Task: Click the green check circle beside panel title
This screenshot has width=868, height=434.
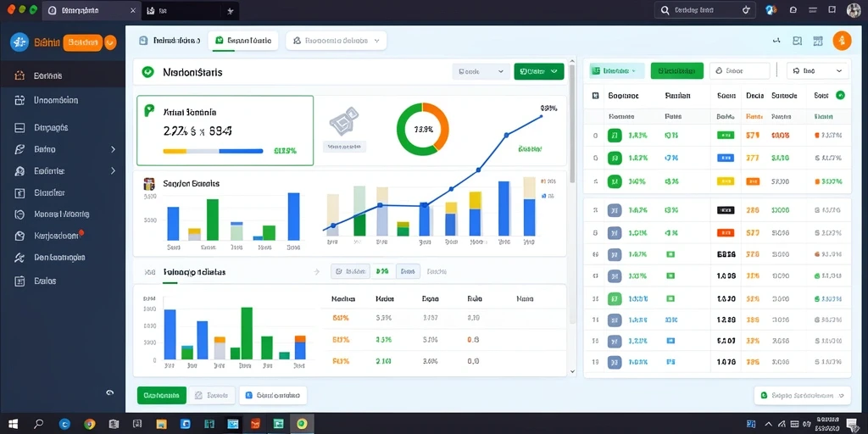Action: [147, 72]
